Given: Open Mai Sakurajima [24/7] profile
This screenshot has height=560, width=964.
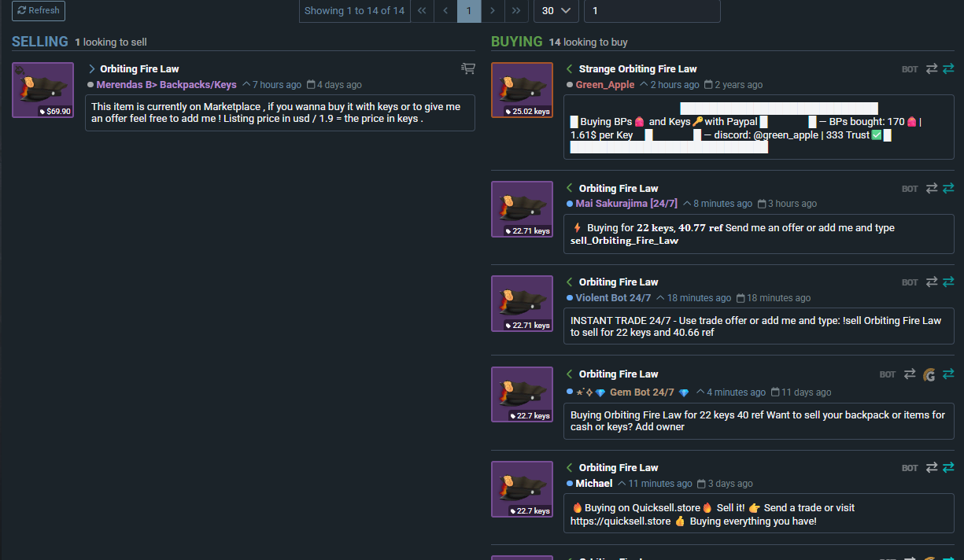Looking at the screenshot, I should pos(626,204).
